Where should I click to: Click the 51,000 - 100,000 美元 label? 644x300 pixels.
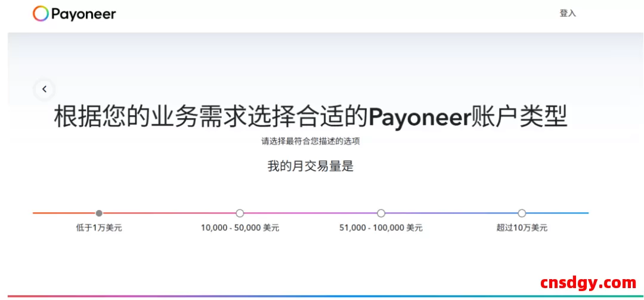pos(380,228)
